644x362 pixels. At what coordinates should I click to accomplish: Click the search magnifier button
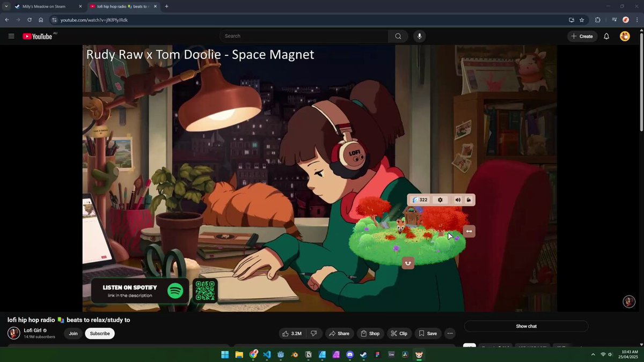[x=398, y=36]
